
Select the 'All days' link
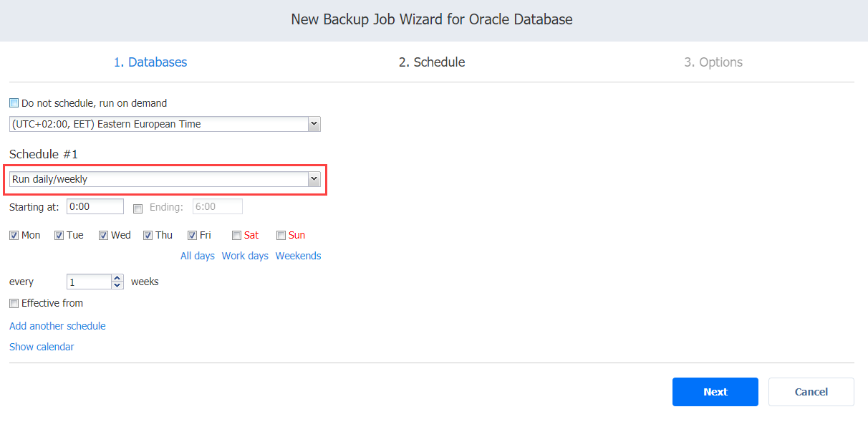coord(198,256)
